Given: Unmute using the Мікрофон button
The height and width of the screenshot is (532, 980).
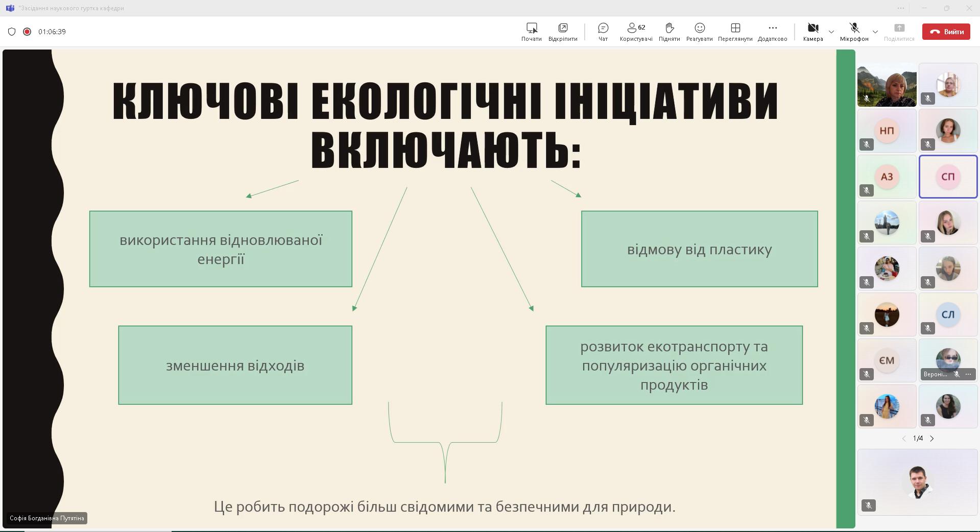Looking at the screenshot, I should (854, 32).
